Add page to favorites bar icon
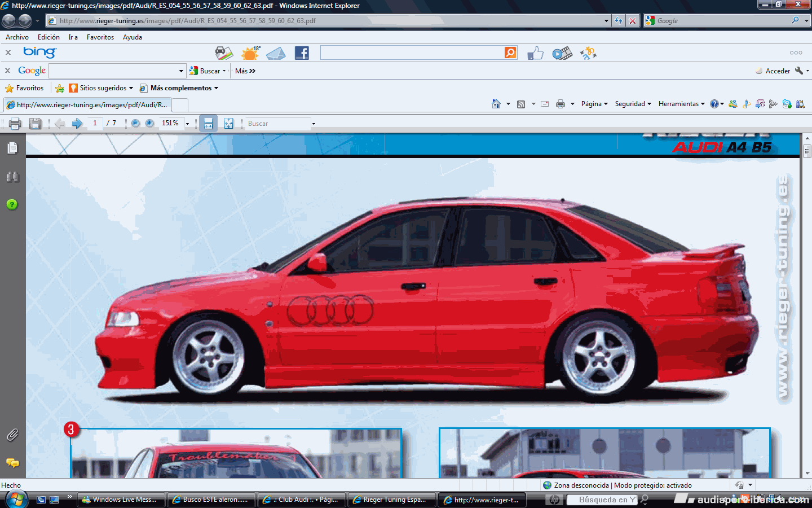Image resolution: width=812 pixels, height=508 pixels. (59, 88)
